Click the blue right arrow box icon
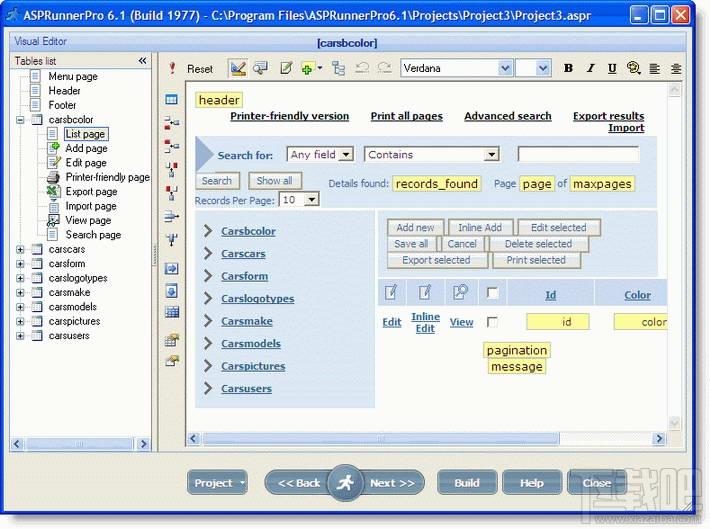This screenshot has width=710, height=529. [x=171, y=269]
